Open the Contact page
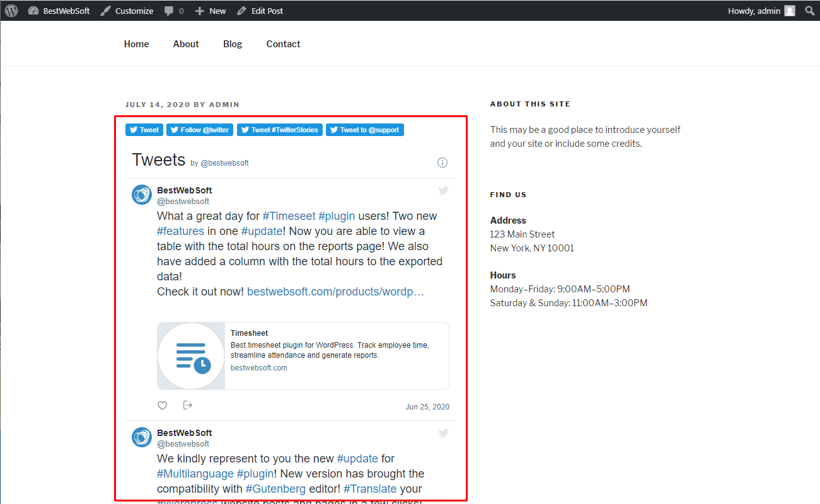Screen dimensions: 820x504 [283, 44]
